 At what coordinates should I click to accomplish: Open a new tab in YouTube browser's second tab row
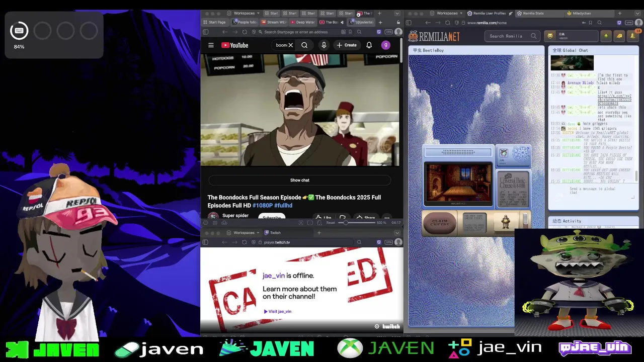380,22
